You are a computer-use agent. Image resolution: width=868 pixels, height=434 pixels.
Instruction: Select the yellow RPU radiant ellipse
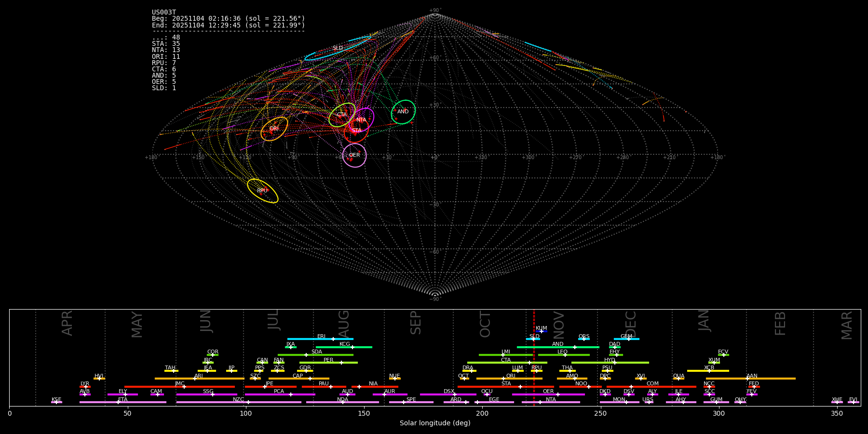(262, 191)
